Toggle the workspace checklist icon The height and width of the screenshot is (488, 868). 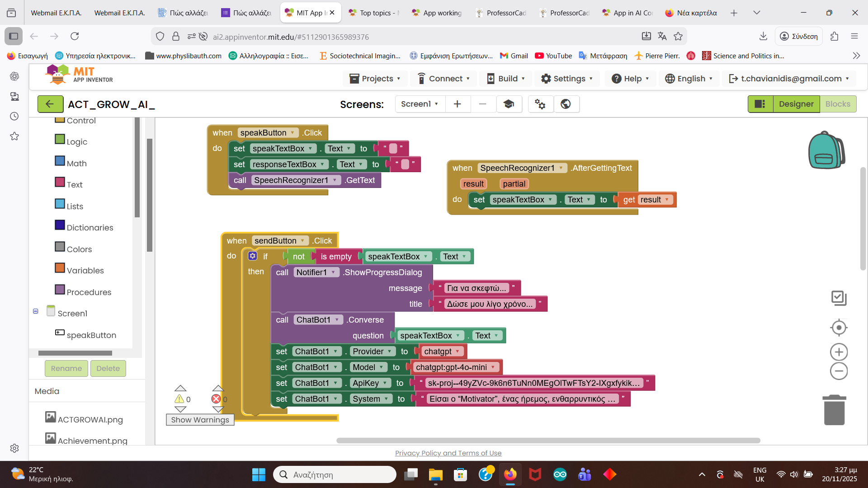coord(839,298)
